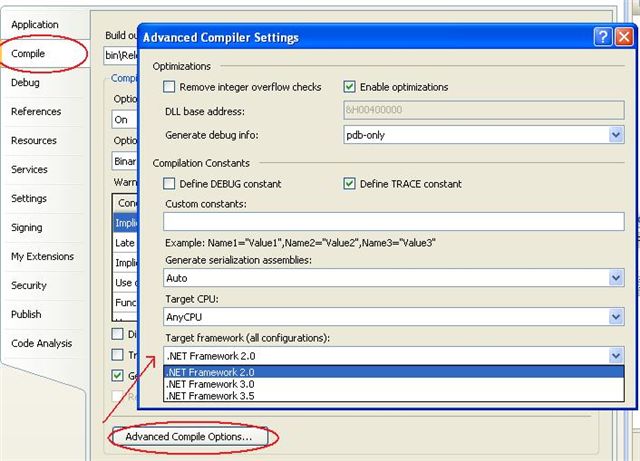Select the highlighted Implicit conversion row
Viewport: 640px width, 461px height.
(126, 223)
